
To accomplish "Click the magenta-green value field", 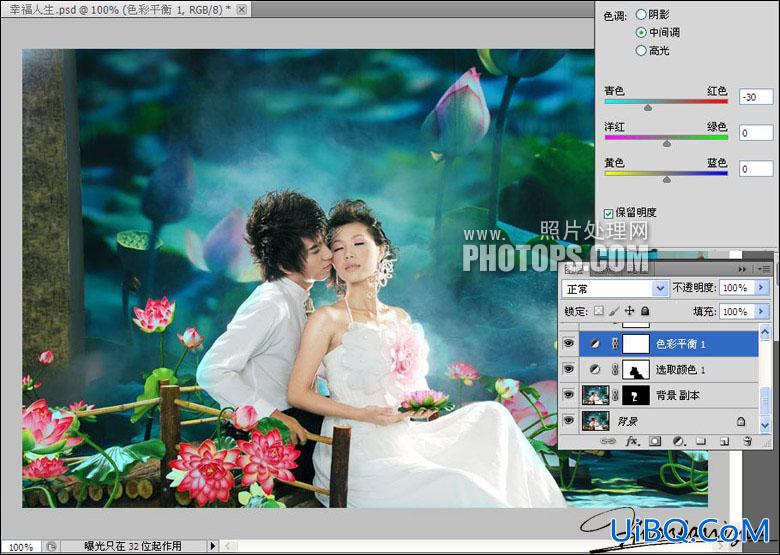I will (756, 133).
